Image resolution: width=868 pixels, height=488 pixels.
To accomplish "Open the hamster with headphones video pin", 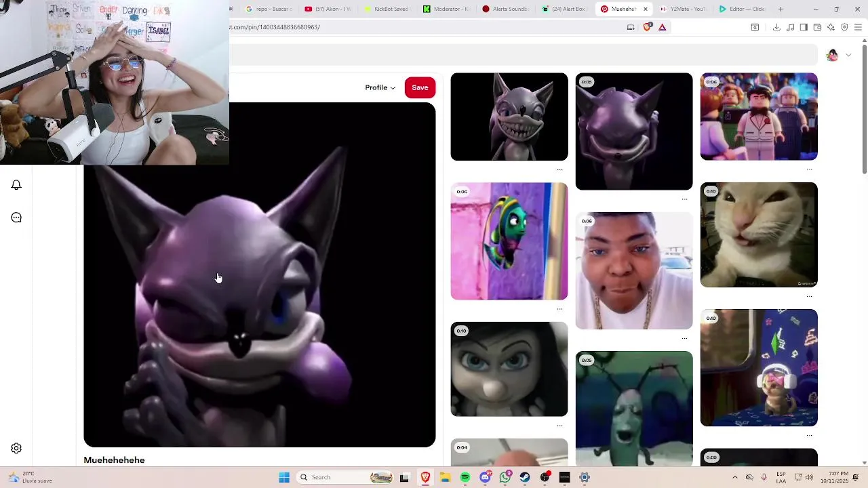I will (759, 368).
